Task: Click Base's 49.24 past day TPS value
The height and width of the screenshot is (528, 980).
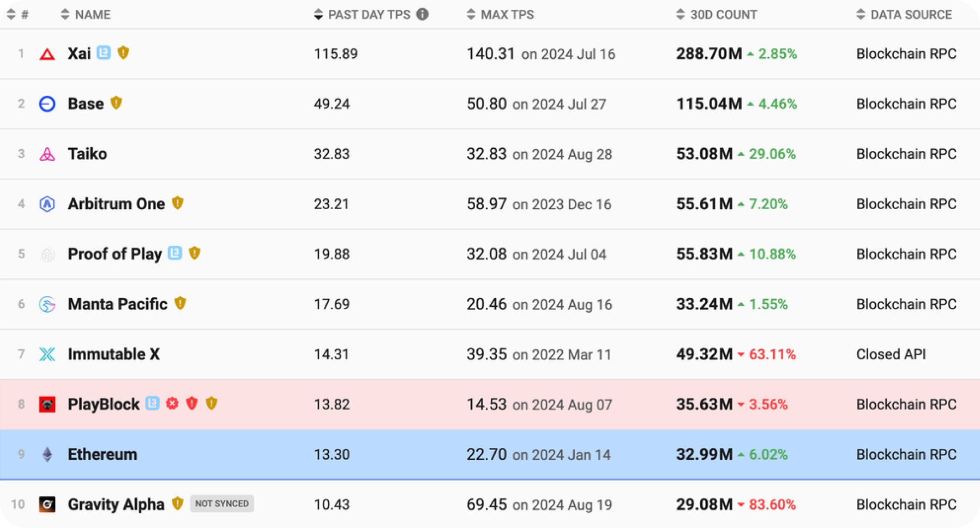Action: (332, 104)
